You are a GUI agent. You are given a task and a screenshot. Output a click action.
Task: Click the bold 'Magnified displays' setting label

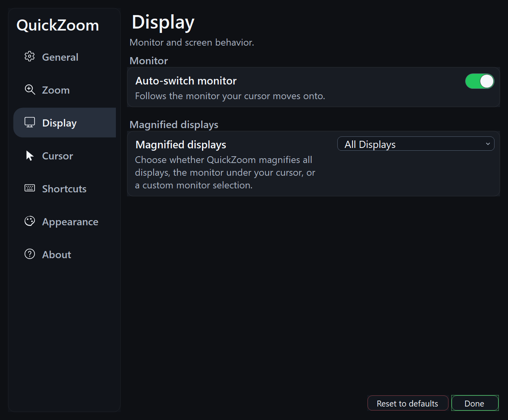(x=181, y=145)
